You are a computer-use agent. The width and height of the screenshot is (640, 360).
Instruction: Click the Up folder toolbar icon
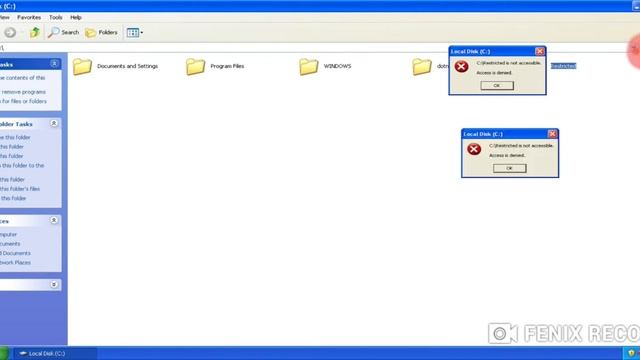pyautogui.click(x=35, y=32)
